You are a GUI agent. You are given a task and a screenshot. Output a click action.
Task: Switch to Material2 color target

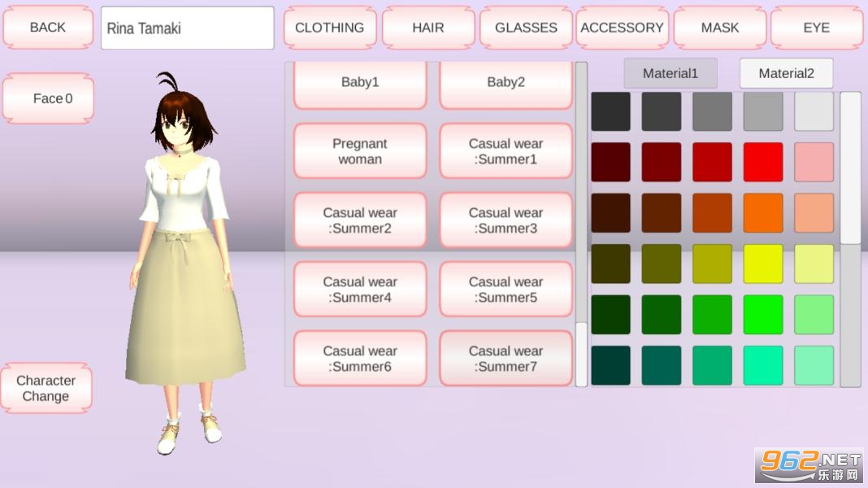(786, 73)
